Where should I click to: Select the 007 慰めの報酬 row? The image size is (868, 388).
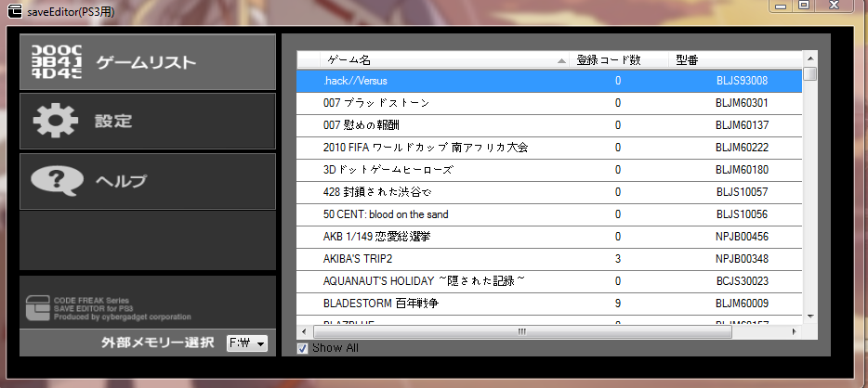pos(549,125)
